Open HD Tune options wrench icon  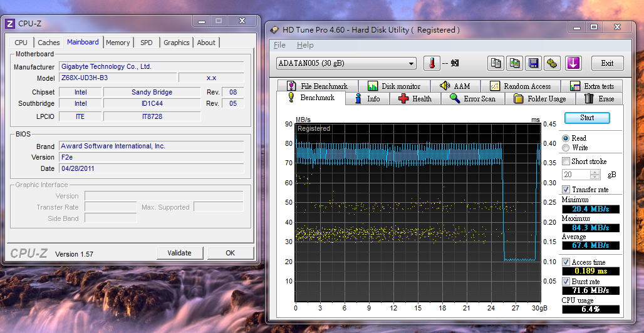(553, 63)
